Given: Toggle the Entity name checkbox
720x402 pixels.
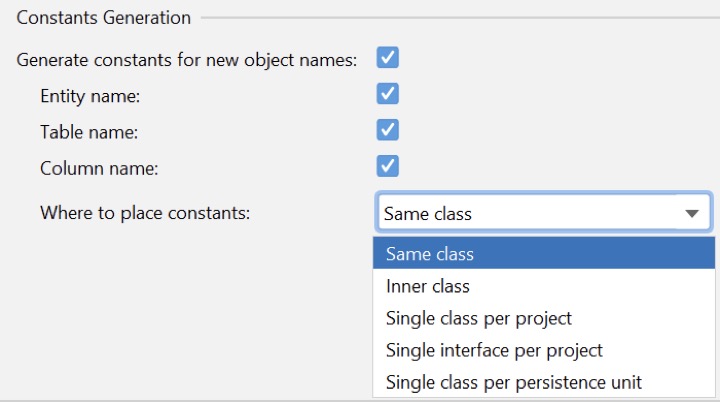Looking at the screenshot, I should (x=388, y=94).
